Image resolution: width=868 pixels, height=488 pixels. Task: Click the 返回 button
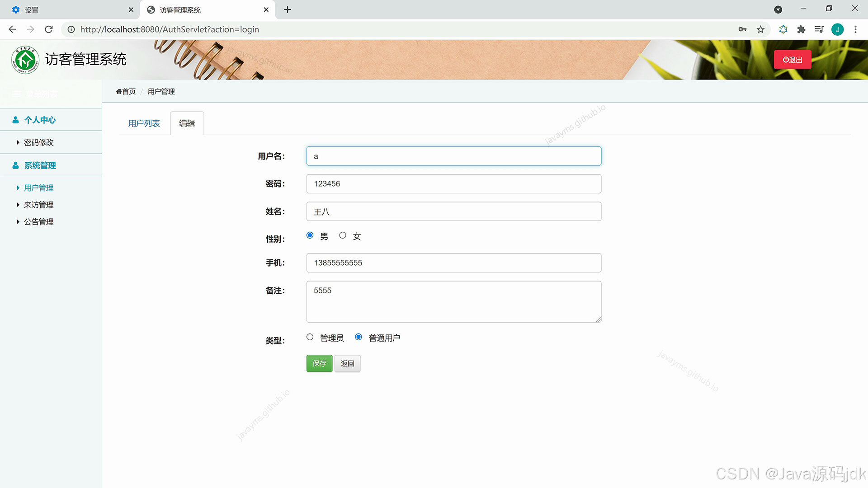(x=347, y=363)
